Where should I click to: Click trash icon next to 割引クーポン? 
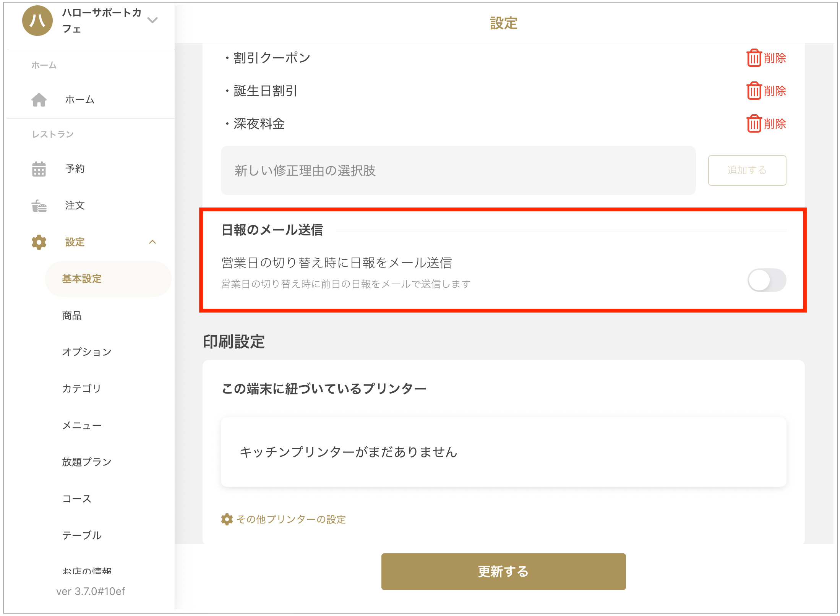754,58
